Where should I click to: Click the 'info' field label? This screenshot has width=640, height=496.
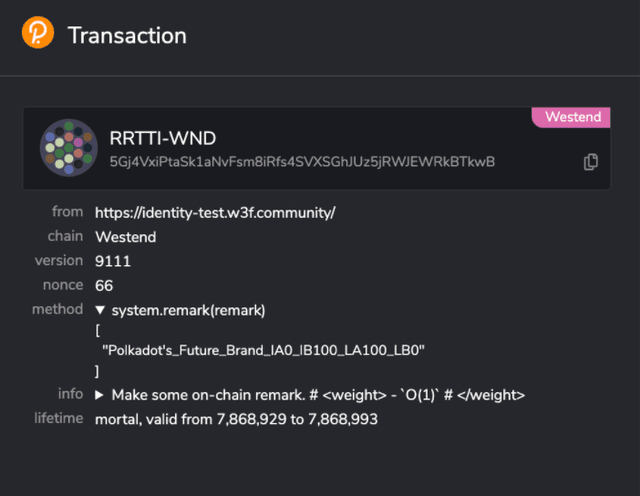[x=70, y=394]
